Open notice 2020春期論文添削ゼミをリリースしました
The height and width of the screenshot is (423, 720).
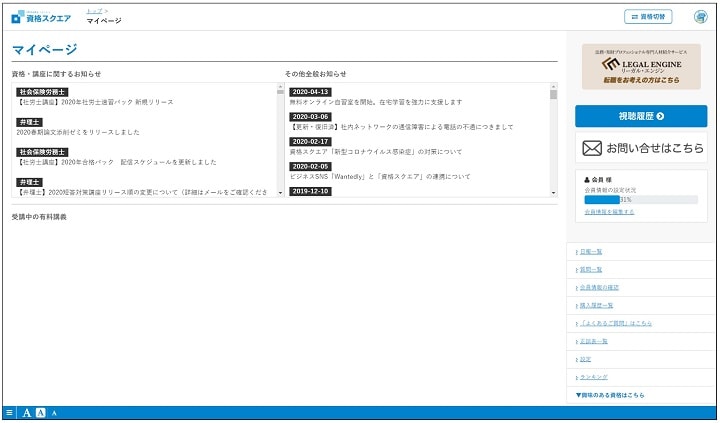coord(78,132)
